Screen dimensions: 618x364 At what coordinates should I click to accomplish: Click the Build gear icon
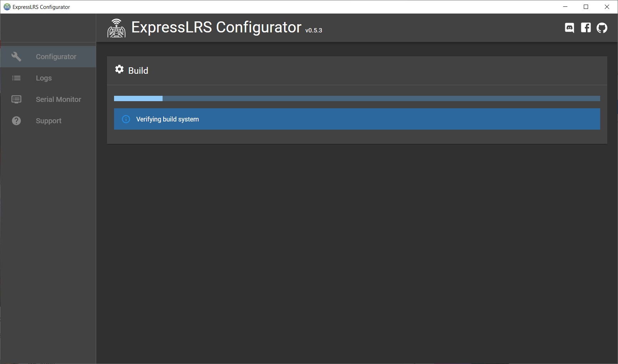[119, 69]
